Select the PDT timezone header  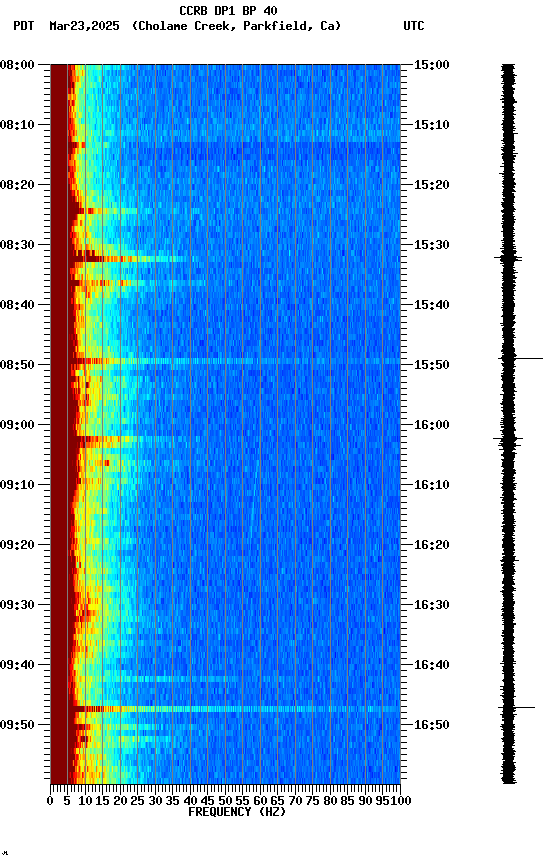coord(24,26)
